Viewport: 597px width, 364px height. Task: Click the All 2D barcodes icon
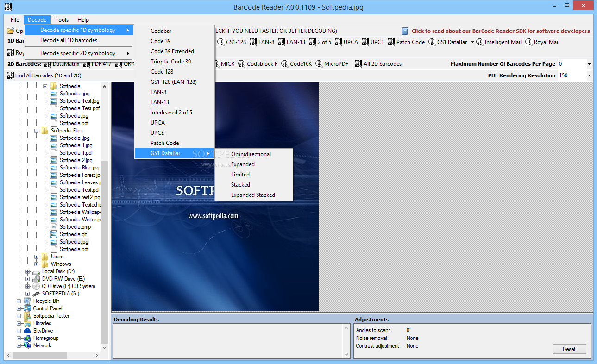pos(358,64)
